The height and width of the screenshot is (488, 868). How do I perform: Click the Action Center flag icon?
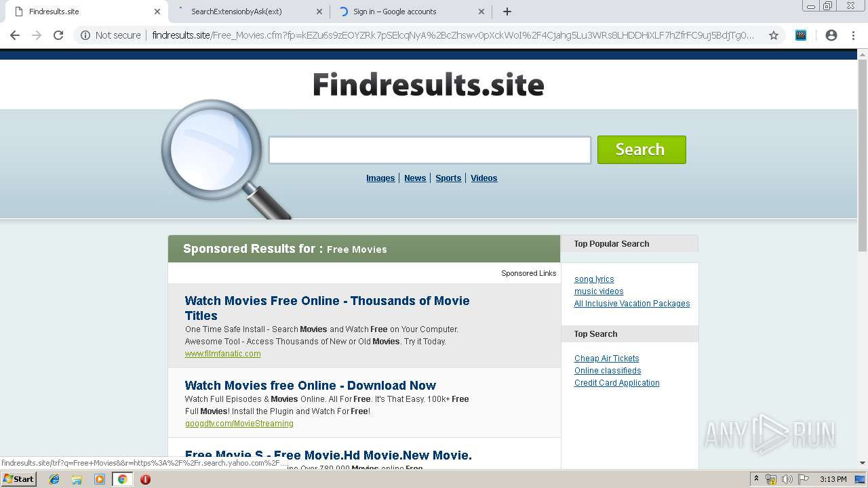(x=804, y=479)
